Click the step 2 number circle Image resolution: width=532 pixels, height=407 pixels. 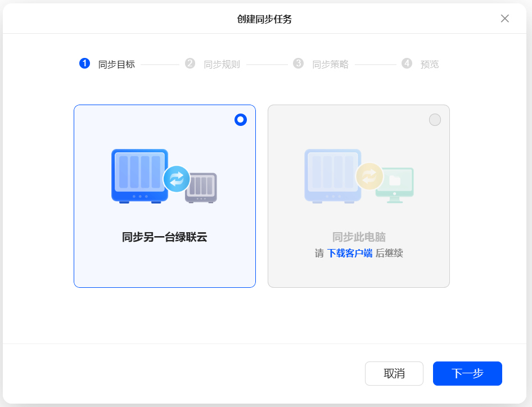pyautogui.click(x=190, y=64)
